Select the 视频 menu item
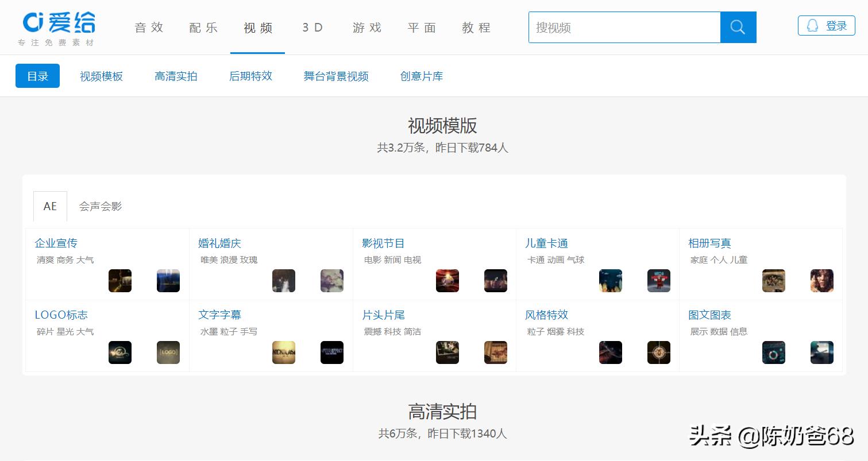868x461 pixels. 257,27
